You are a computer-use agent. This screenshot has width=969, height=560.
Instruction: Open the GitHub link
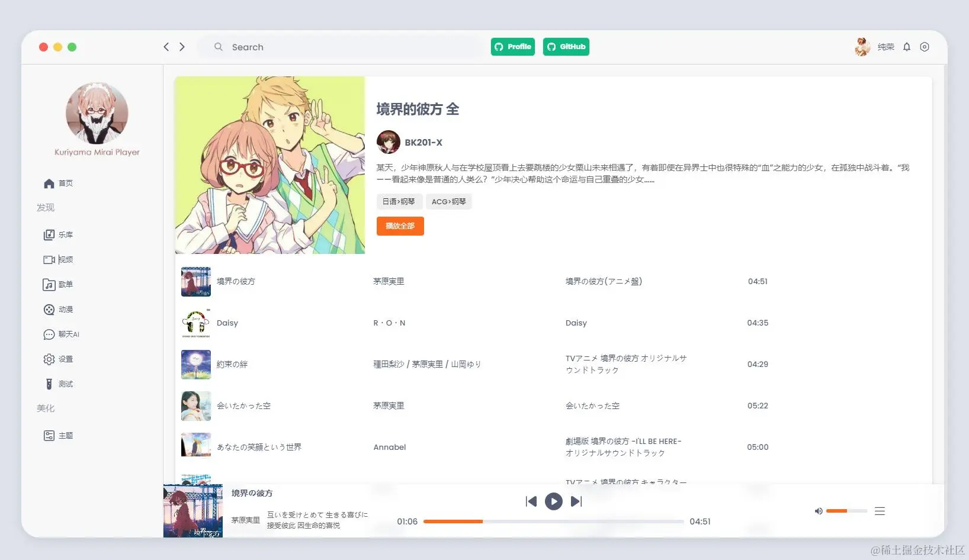(566, 47)
